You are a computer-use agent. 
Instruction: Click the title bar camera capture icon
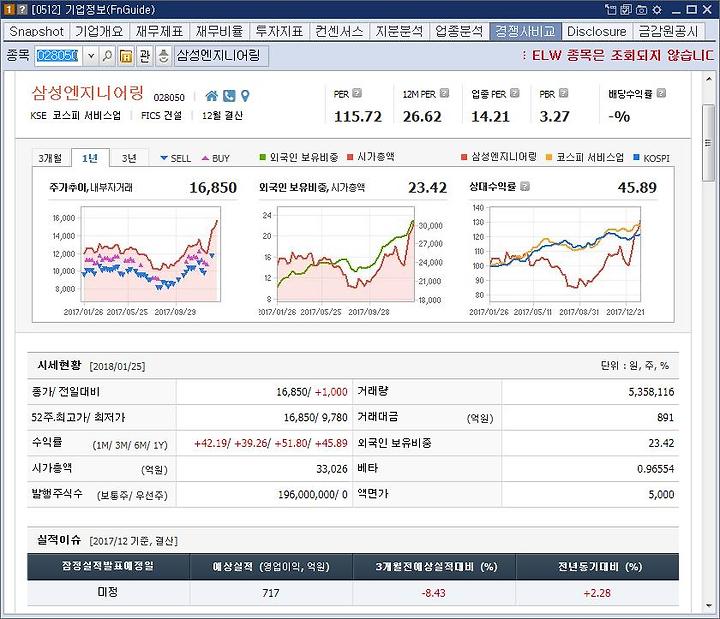[x=642, y=9]
